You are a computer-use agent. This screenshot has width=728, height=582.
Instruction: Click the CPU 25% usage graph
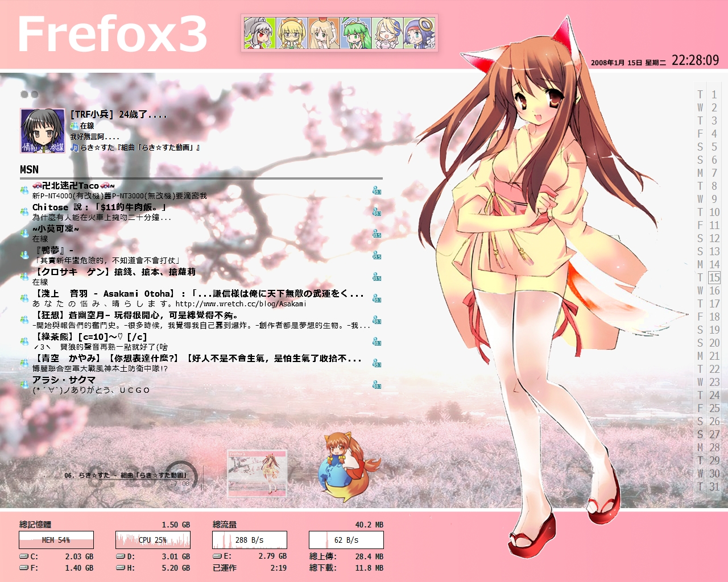point(153,540)
